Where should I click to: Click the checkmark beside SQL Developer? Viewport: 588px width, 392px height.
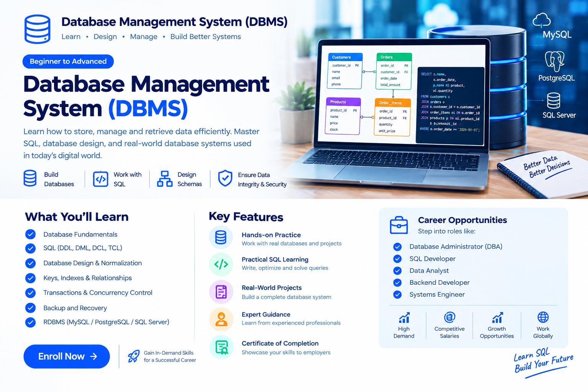[397, 259]
